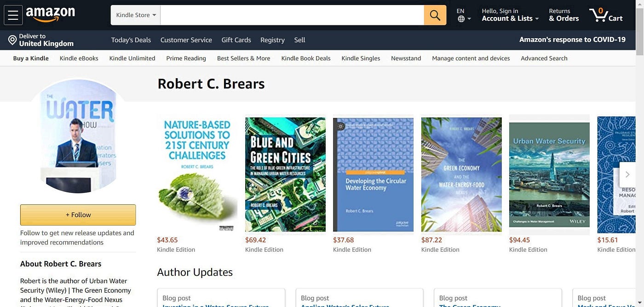This screenshot has height=307, width=644.
Task: Open the hamburger menu icon
Action: coord(13,15)
